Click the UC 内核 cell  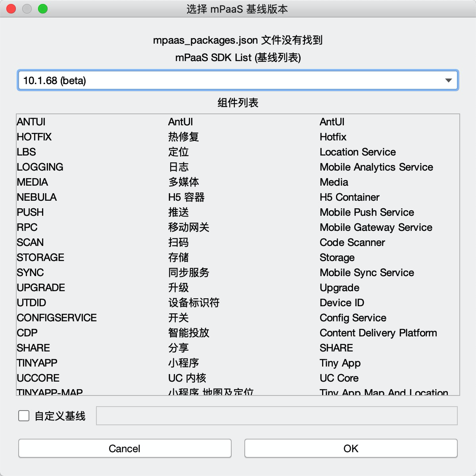(187, 378)
